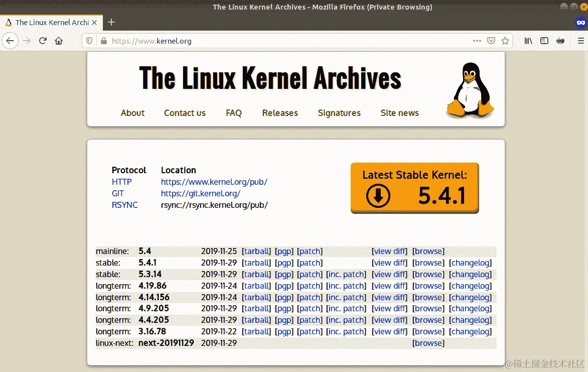Download tarball for longterm 4.14.156

[256, 298]
